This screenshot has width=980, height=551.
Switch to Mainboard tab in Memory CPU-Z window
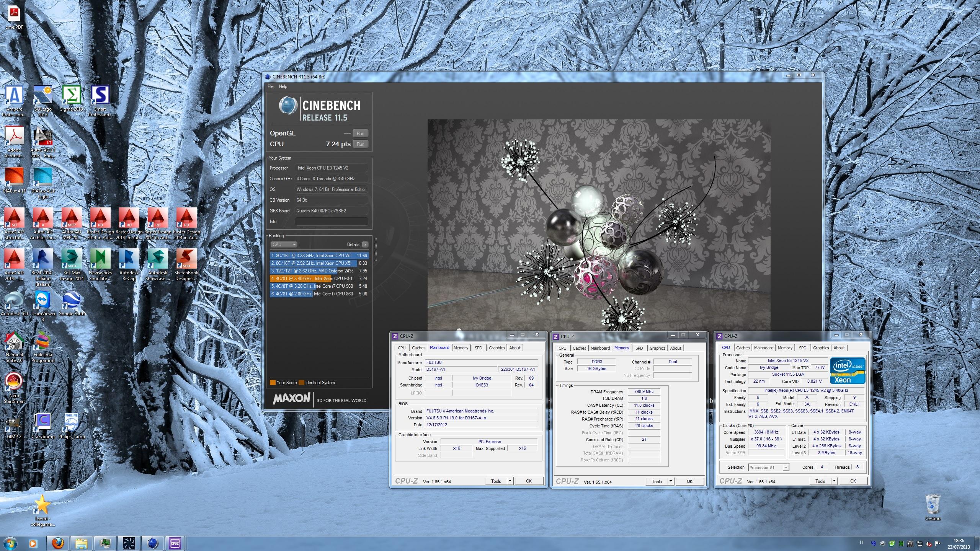[600, 348]
